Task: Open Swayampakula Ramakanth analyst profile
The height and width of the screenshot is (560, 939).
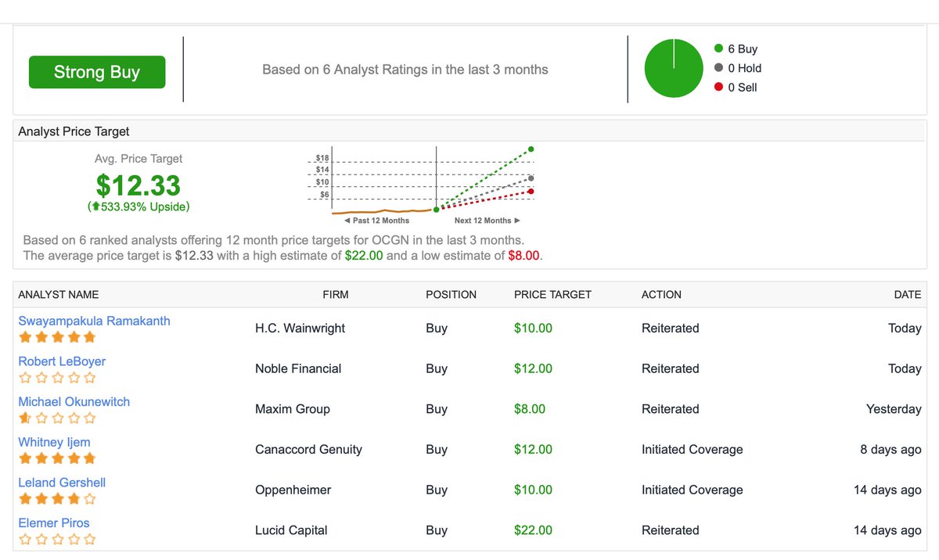Action: pyautogui.click(x=94, y=321)
